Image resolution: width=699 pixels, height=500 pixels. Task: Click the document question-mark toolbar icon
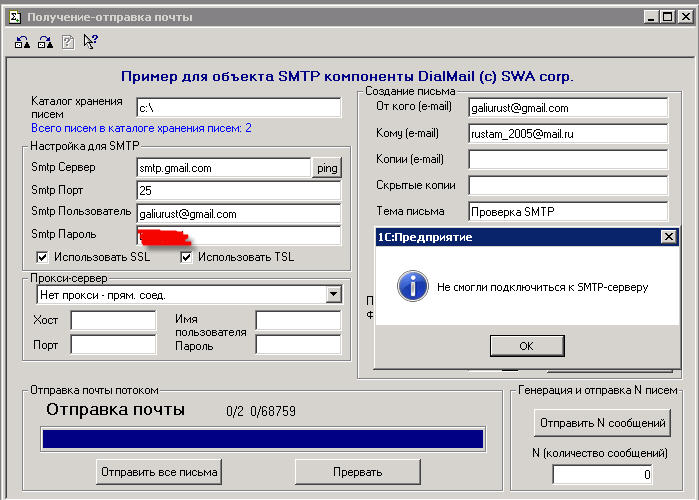[x=68, y=41]
